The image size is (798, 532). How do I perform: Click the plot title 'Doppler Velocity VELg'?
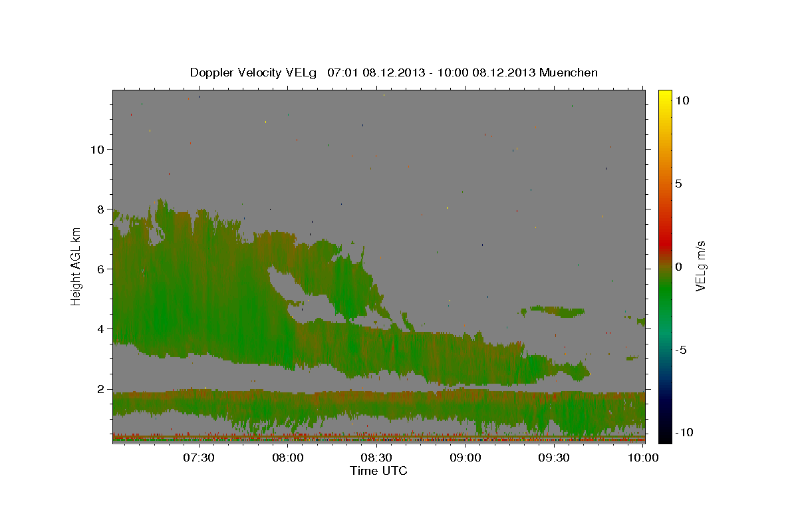pyautogui.click(x=255, y=72)
